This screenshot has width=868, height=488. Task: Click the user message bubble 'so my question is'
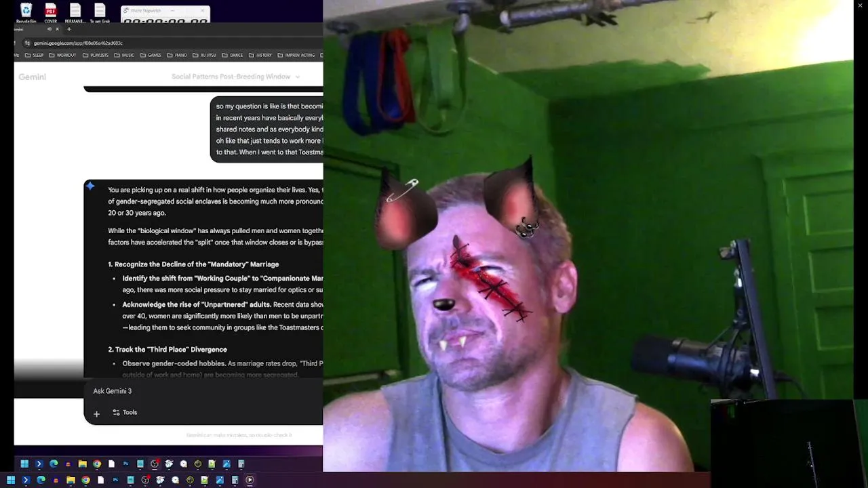pos(267,129)
